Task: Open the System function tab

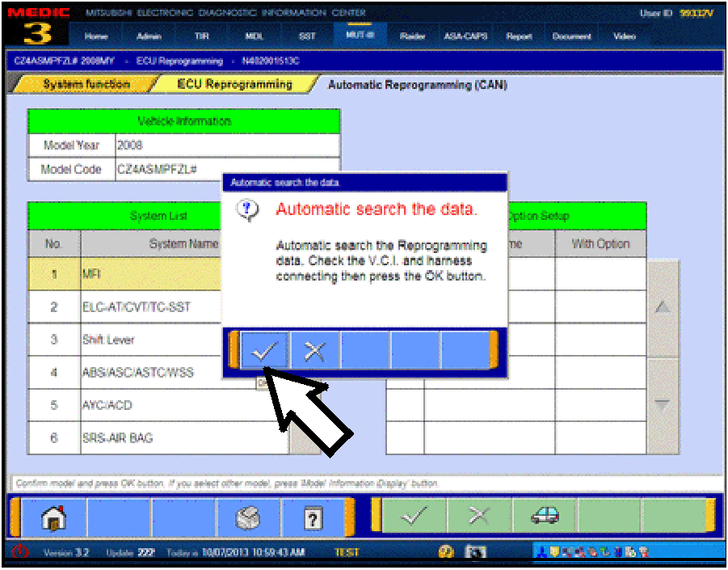Action: (x=86, y=84)
